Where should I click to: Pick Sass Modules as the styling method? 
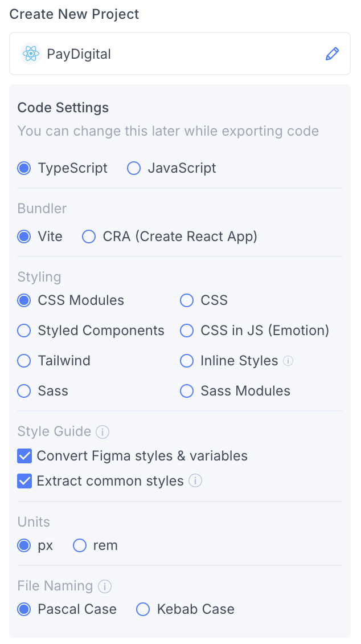[187, 390]
